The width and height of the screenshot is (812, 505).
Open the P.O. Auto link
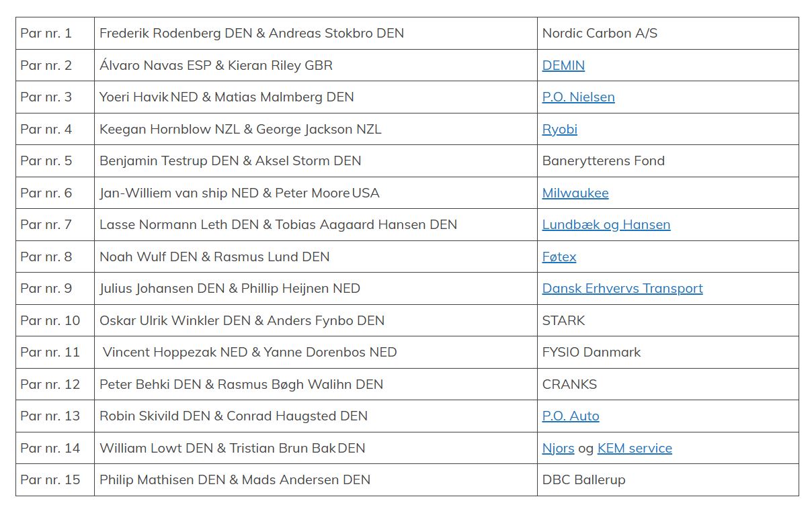coord(570,416)
